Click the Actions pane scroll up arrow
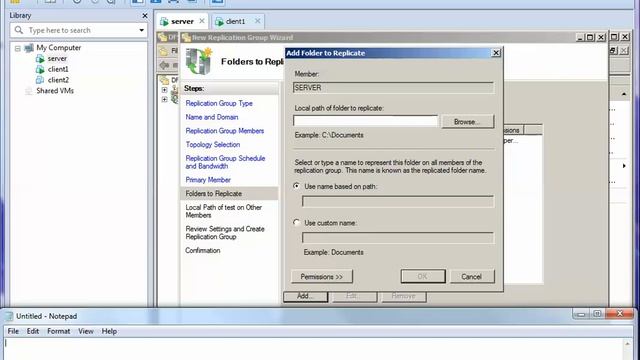This screenshot has width=640, height=360. click(624, 94)
